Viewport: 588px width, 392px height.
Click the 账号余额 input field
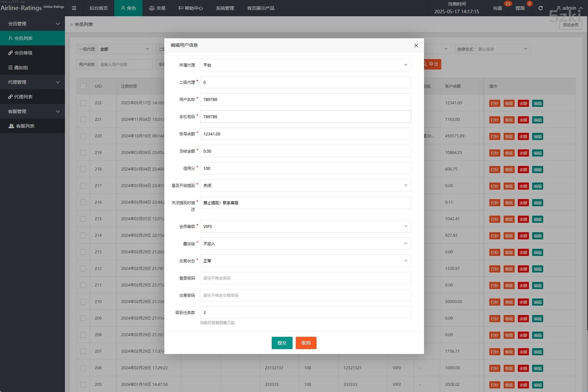click(305, 134)
